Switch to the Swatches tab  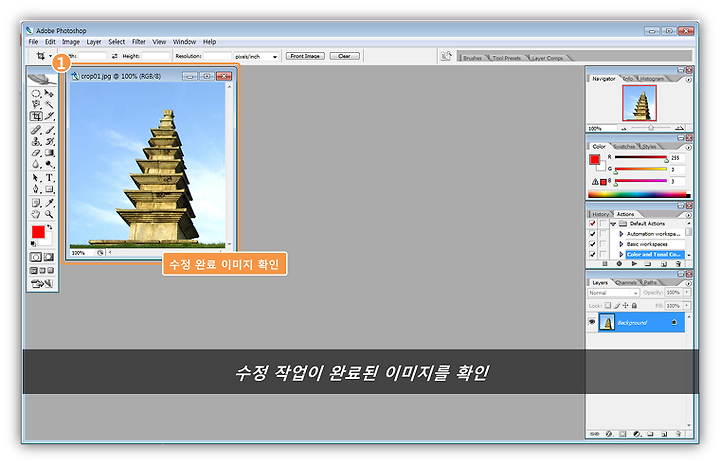(x=624, y=146)
